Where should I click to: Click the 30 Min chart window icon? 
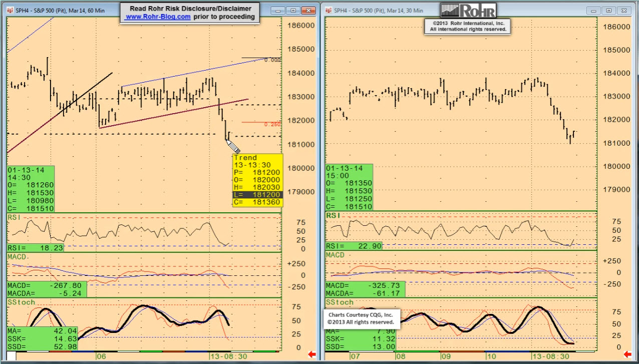329,10
